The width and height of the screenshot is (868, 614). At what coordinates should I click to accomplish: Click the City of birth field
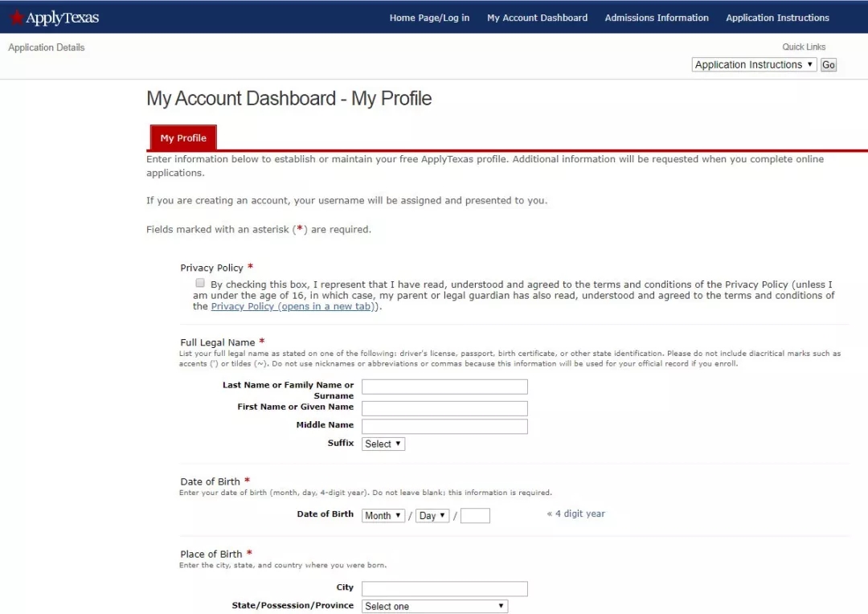pos(444,588)
